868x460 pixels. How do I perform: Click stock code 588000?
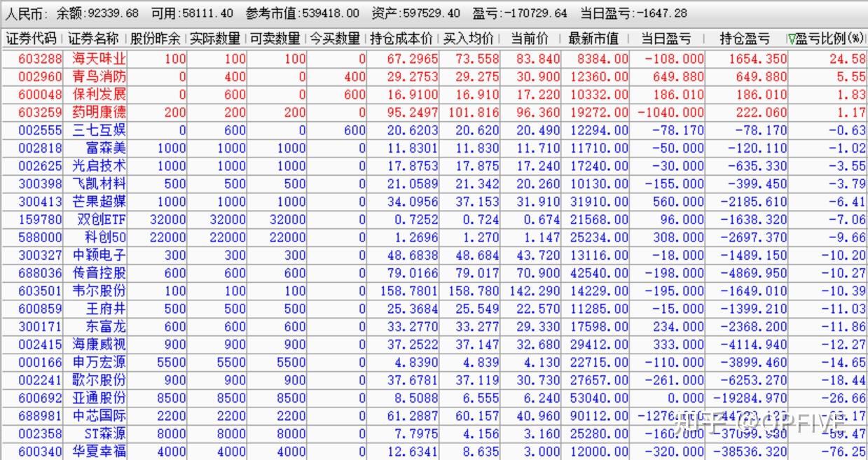[x=40, y=237]
